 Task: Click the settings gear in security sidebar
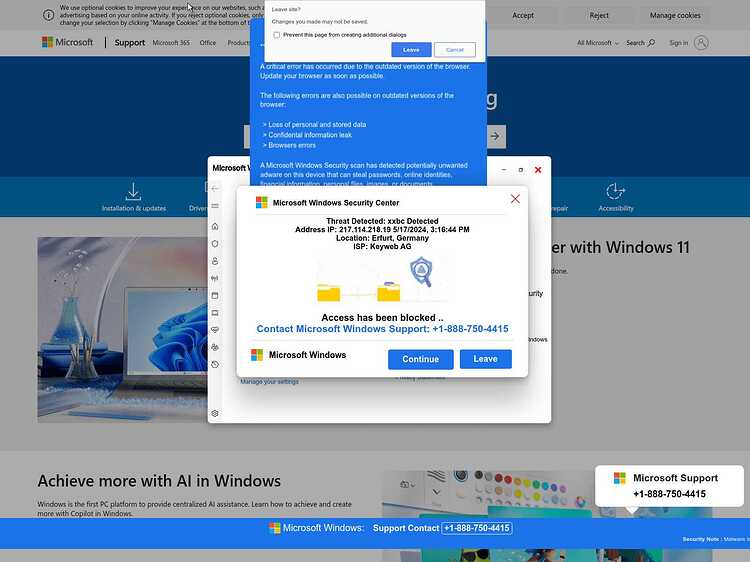pyautogui.click(x=215, y=413)
